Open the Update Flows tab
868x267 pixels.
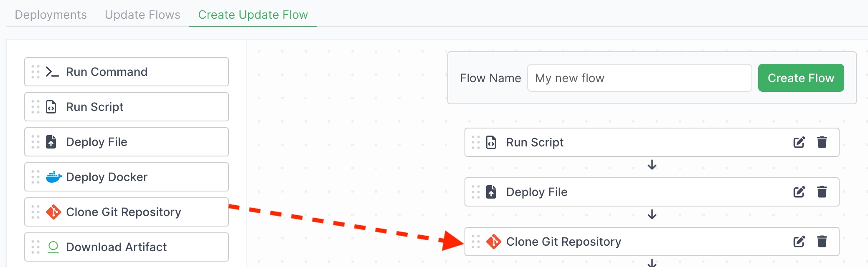coord(142,15)
